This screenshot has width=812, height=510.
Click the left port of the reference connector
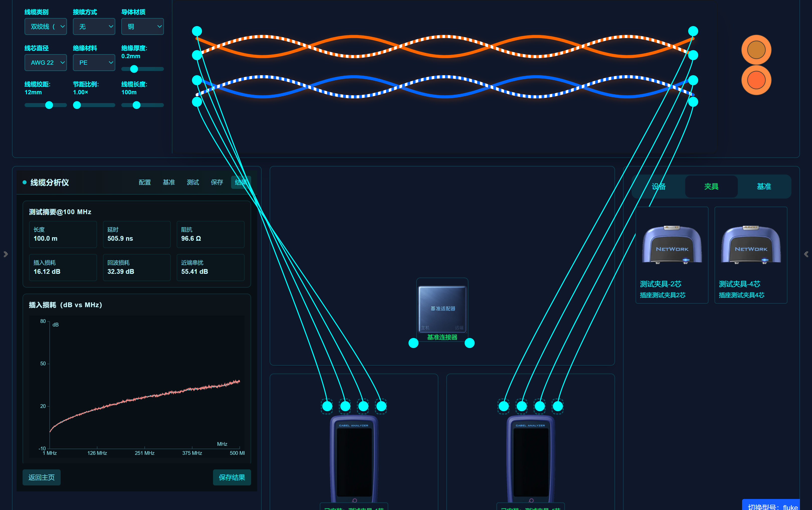tap(413, 343)
